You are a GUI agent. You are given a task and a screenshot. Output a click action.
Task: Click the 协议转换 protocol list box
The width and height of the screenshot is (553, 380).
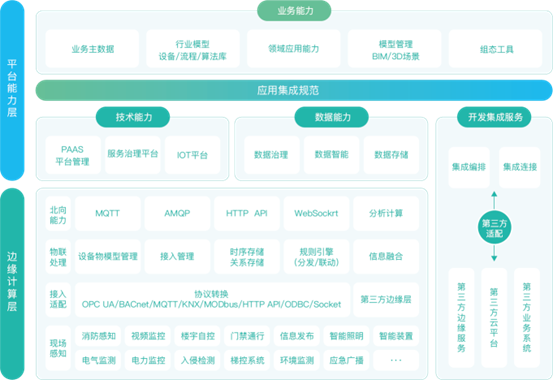point(212,300)
